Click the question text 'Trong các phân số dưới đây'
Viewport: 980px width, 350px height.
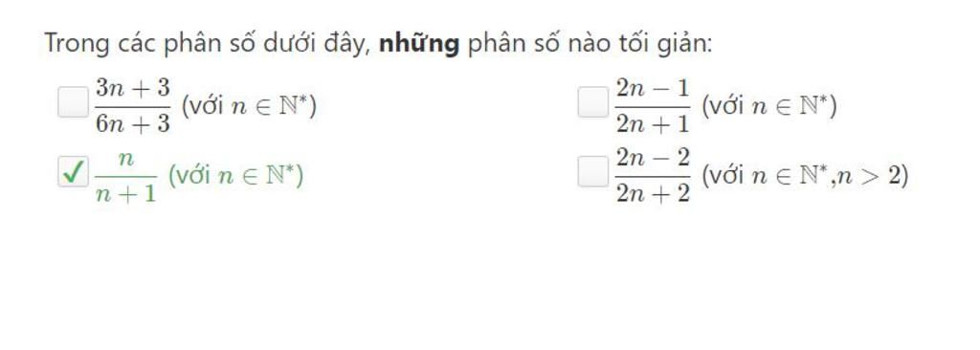pyautogui.click(x=207, y=44)
